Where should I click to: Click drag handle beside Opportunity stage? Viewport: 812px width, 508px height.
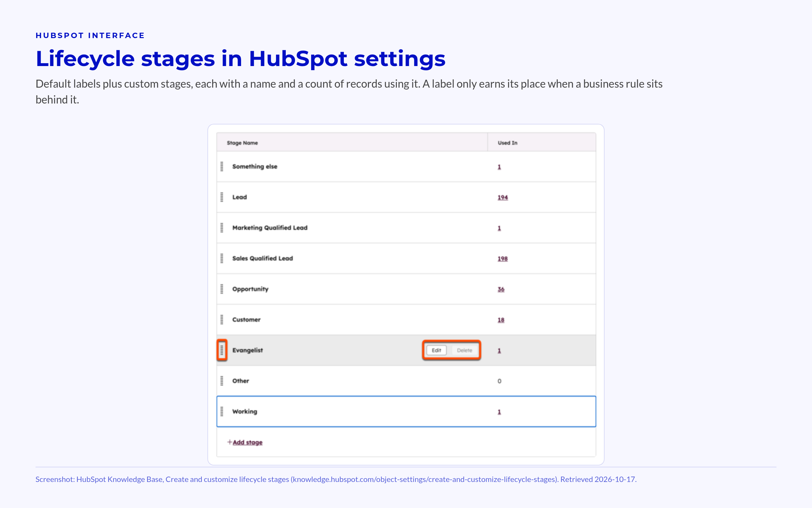[x=222, y=289]
